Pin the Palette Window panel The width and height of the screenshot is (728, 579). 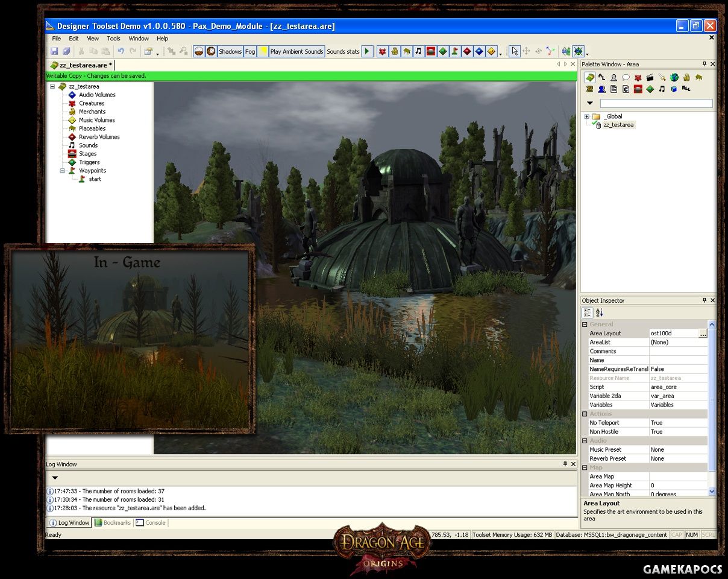tap(704, 64)
